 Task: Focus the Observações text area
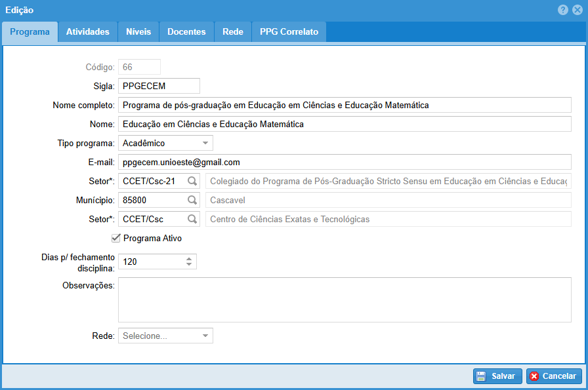pos(345,300)
